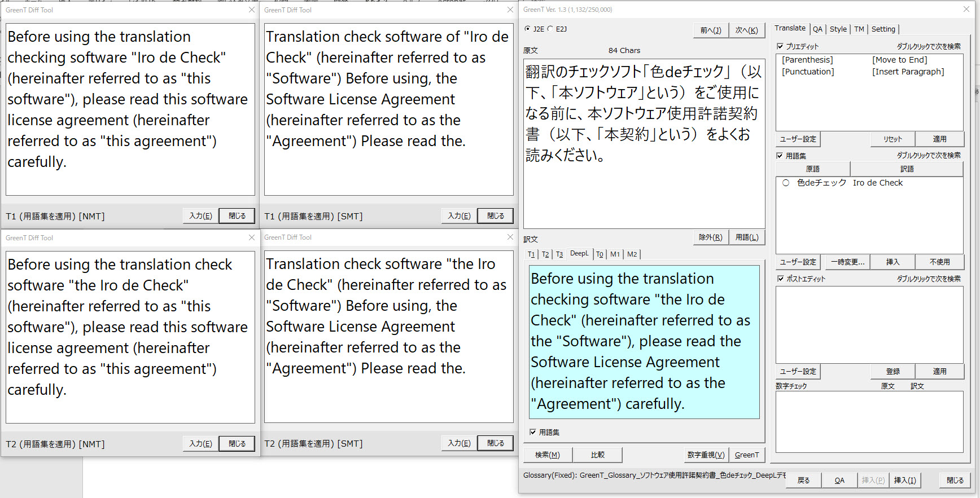
Task: Click the 比較 compare button
Action: point(598,455)
